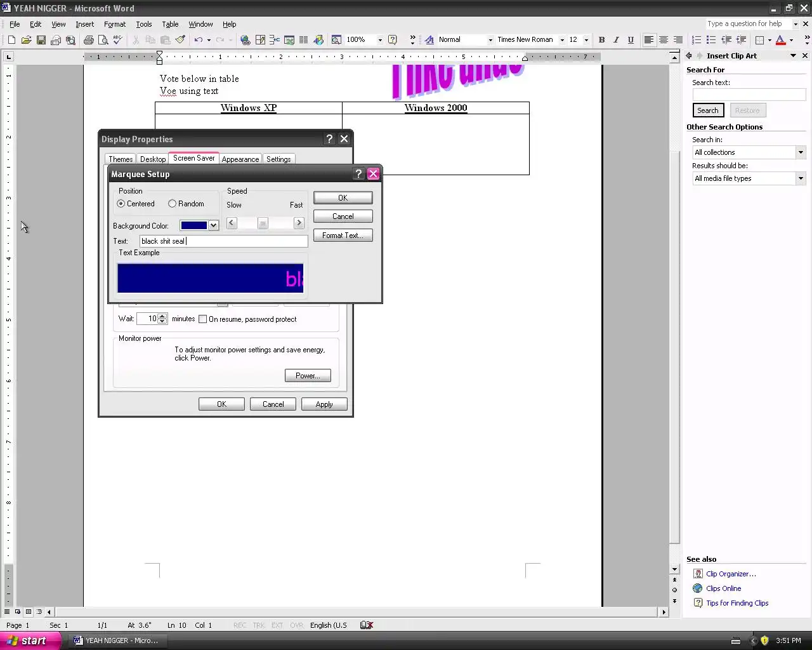Enable 'On resume, password protect' checkbox
The width and height of the screenshot is (812, 650).
pos(202,319)
